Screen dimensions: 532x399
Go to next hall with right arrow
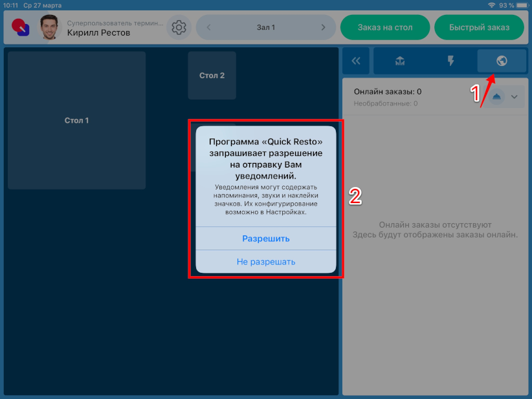323,27
